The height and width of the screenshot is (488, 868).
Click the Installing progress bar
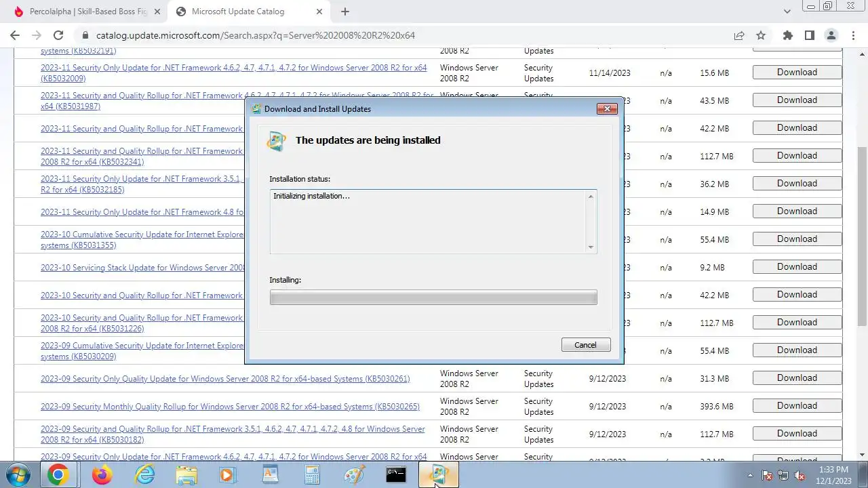433,297
